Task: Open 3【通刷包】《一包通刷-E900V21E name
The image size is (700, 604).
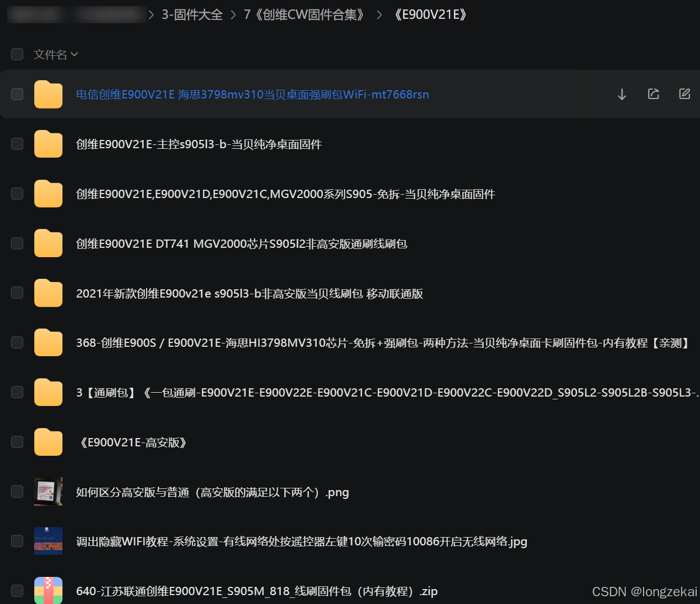Action: coord(388,393)
